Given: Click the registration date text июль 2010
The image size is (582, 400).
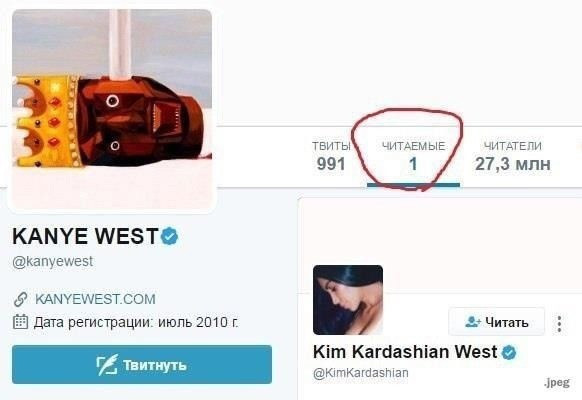Looking at the screenshot, I should pos(198,322).
